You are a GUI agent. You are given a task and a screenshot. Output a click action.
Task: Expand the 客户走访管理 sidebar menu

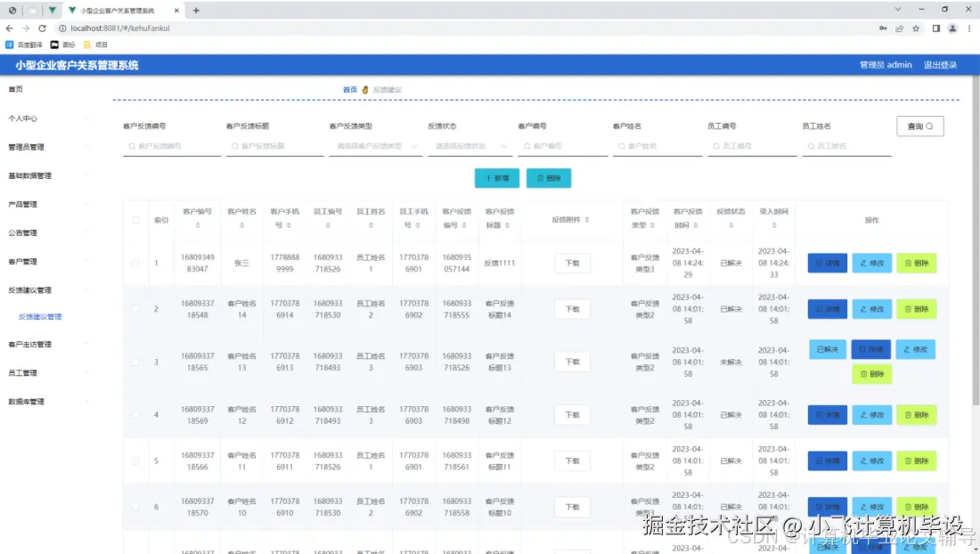(48, 344)
